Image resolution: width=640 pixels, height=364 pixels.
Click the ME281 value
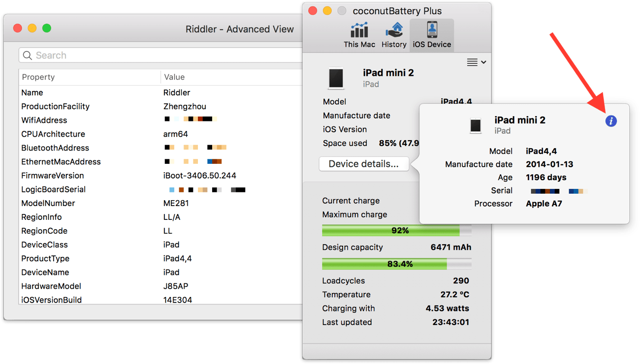(176, 203)
